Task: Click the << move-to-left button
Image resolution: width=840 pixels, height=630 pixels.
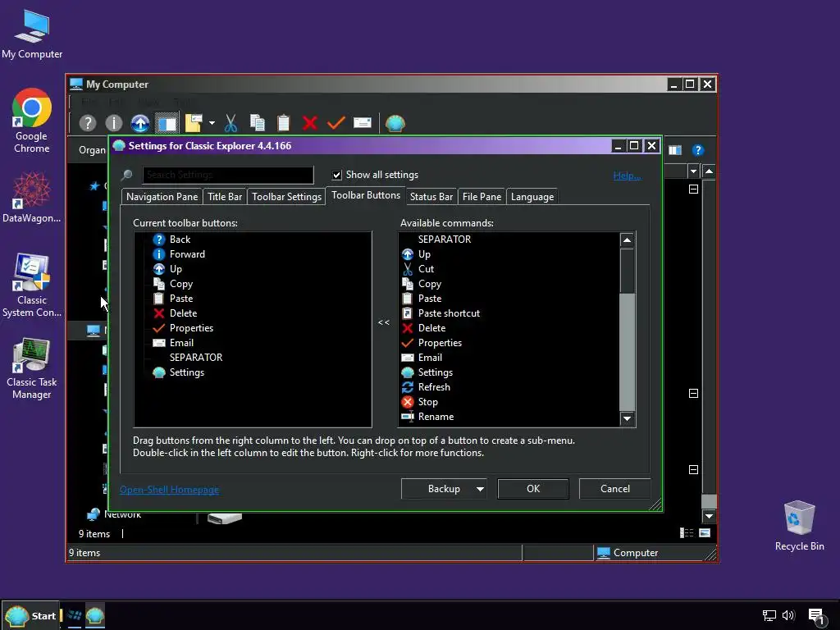Action: pos(384,322)
